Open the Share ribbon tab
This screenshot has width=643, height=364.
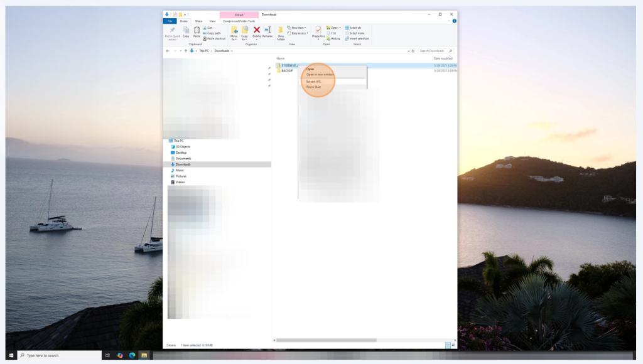[198, 21]
